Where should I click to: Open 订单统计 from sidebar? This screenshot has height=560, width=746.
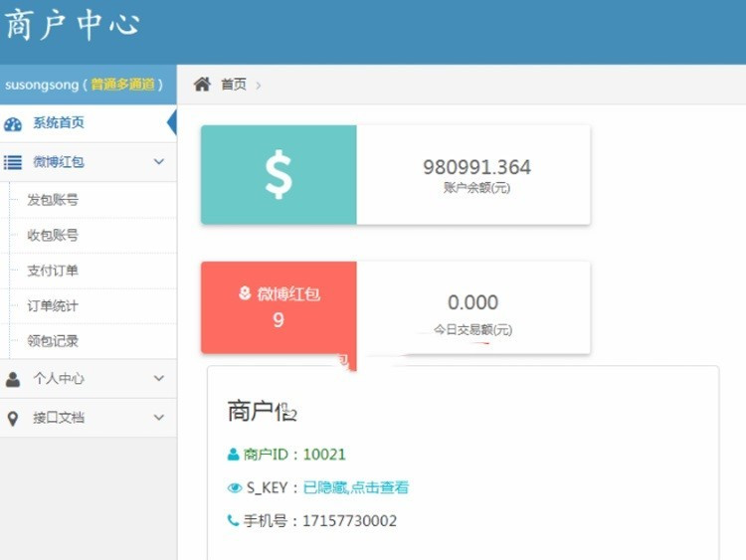click(x=53, y=306)
